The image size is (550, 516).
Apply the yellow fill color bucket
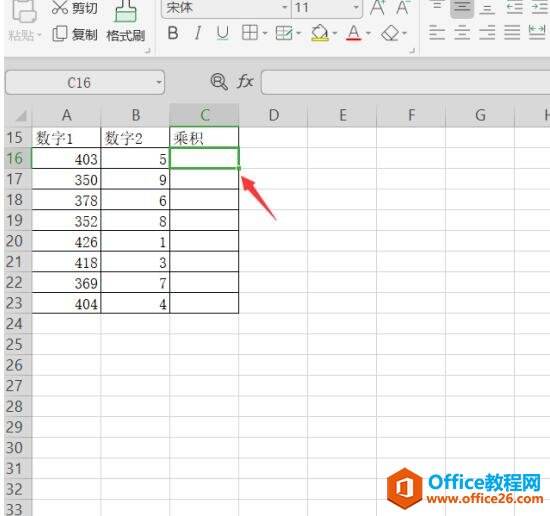click(x=320, y=33)
